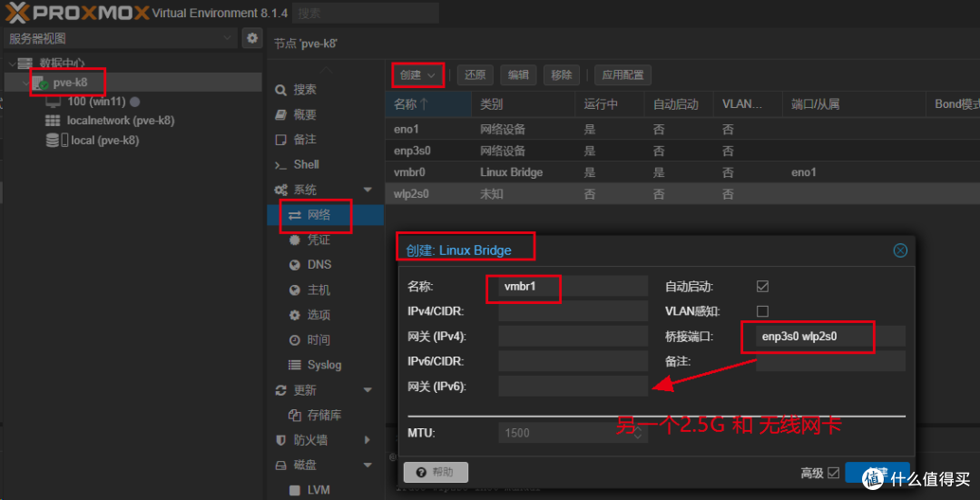980x500 pixels.
Task: Focus the IPv6/CIDR input field
Action: click(573, 361)
